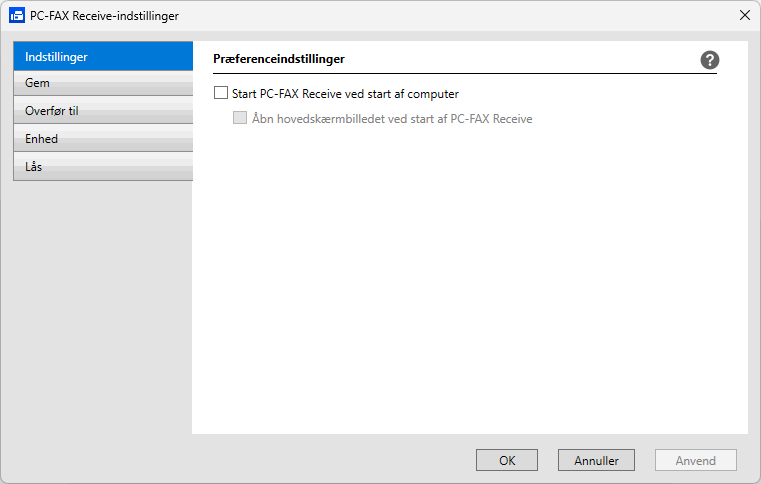Select the Indstillinger tab
The height and width of the screenshot is (484, 761).
click(102, 56)
